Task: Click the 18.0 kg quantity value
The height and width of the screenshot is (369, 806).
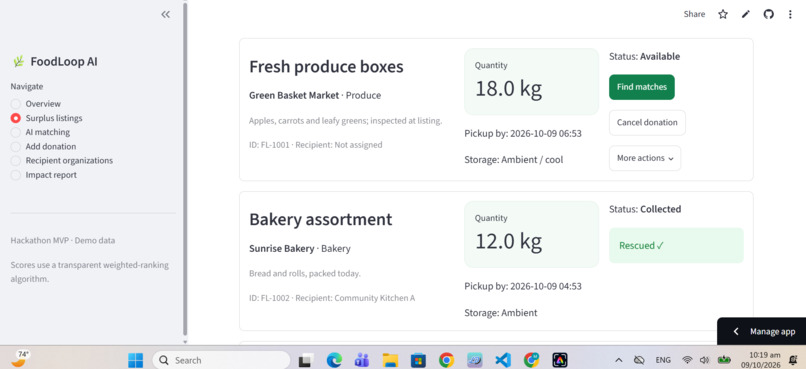Action: 508,88
